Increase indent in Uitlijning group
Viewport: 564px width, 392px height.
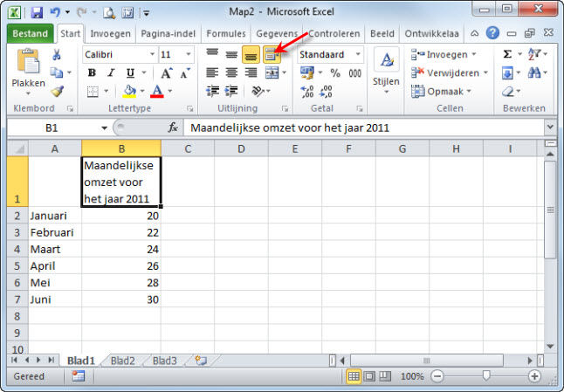click(x=231, y=92)
